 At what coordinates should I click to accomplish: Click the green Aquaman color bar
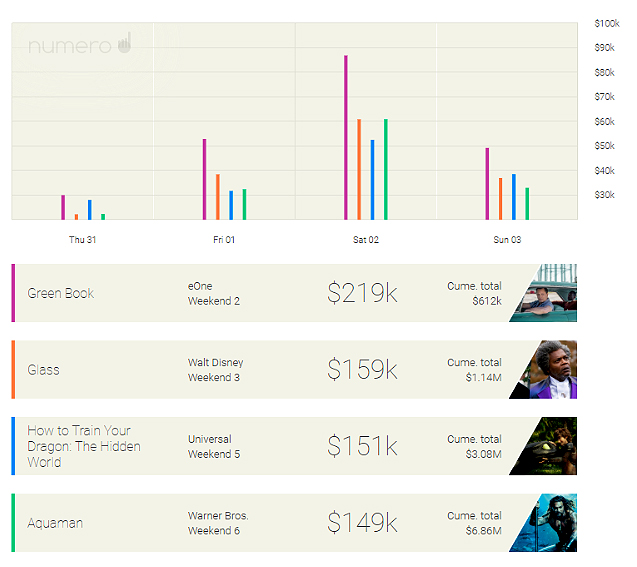click(x=13, y=522)
